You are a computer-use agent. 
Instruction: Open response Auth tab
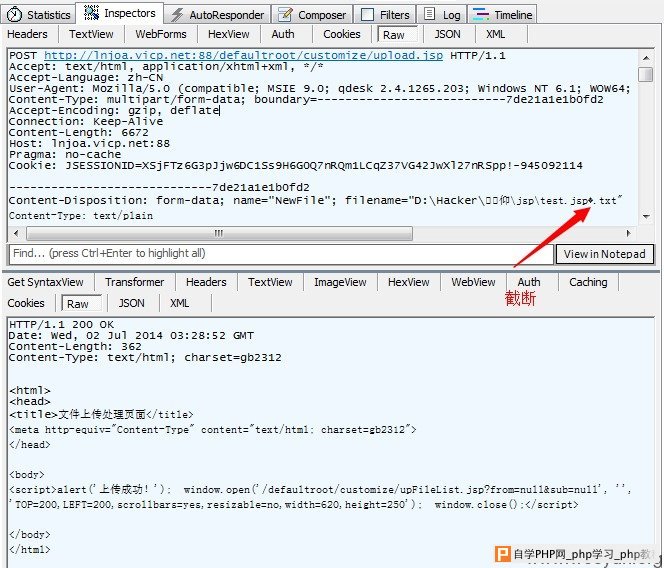tap(529, 282)
